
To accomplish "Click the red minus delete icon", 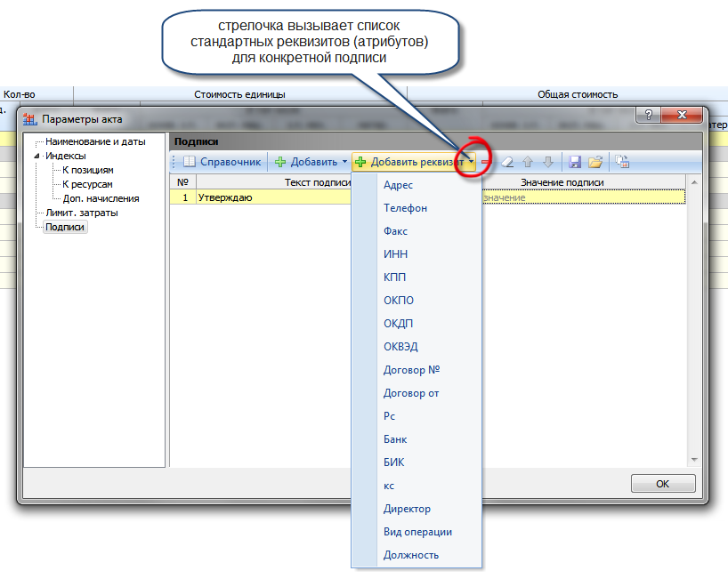I will click(485, 162).
